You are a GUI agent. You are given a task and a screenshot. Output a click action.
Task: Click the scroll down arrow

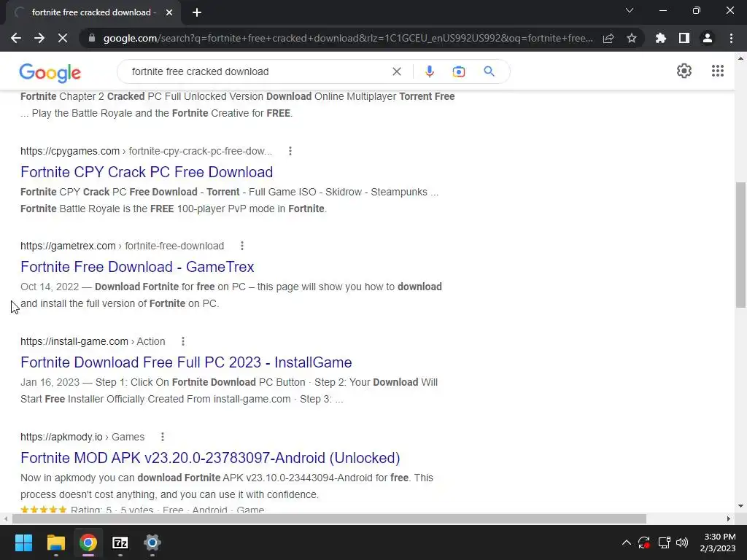click(740, 506)
